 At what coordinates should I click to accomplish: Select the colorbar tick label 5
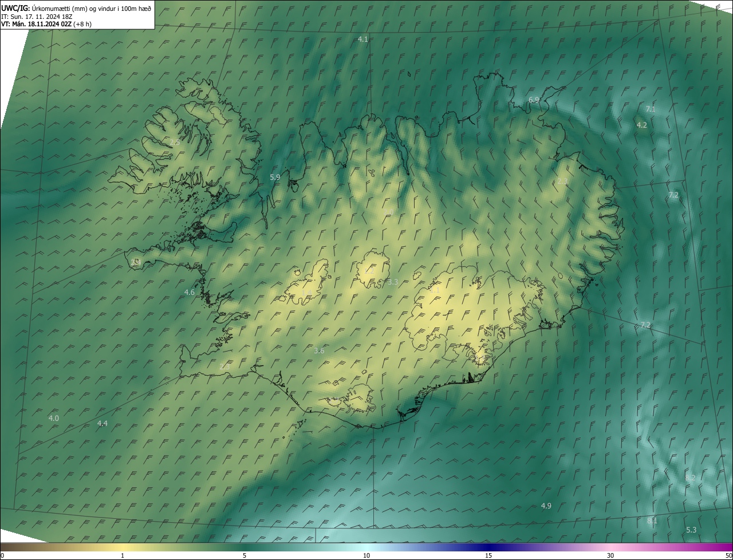pos(245,555)
